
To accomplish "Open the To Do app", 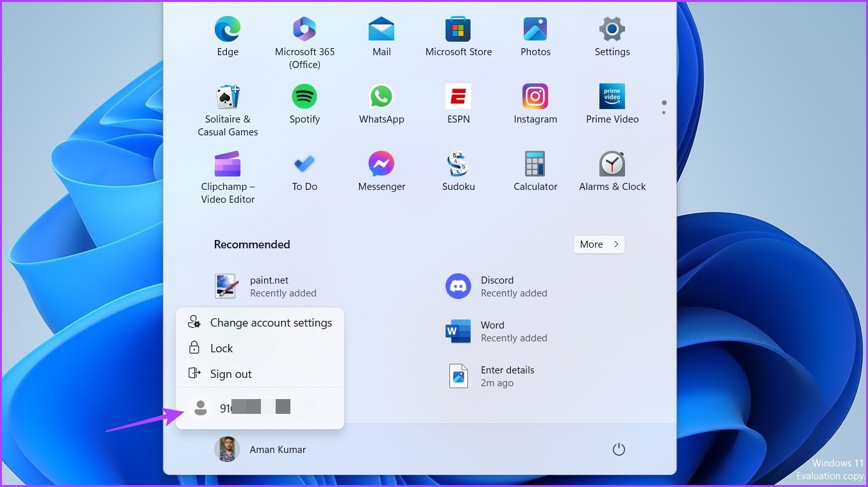I will click(x=305, y=171).
